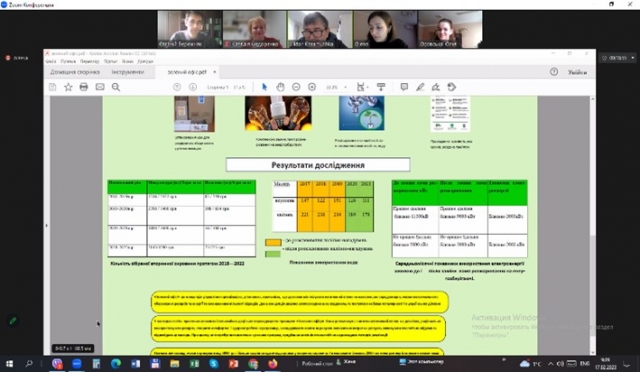Expand the left navigation pane arrow
Screen dimensions: 640x372
click(x=47, y=225)
